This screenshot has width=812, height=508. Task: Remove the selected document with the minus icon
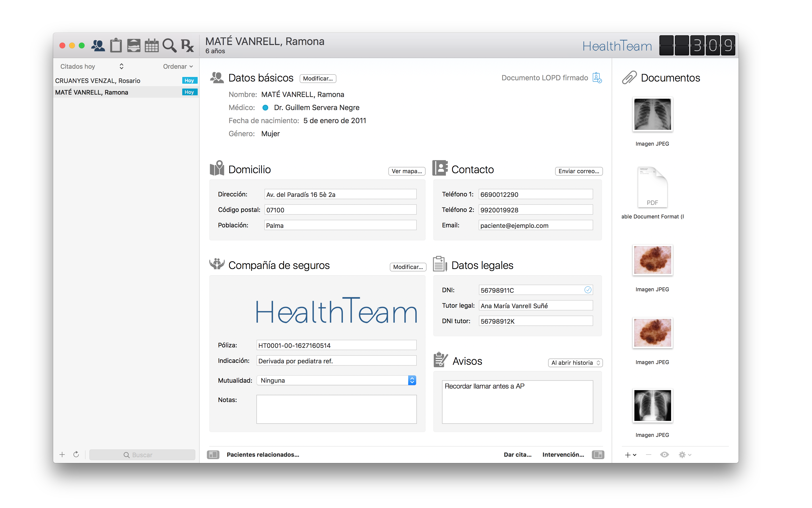click(648, 455)
